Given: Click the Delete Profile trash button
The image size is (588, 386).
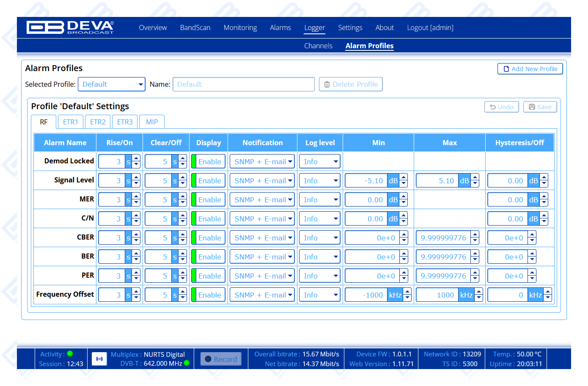Looking at the screenshot, I should click(x=351, y=84).
